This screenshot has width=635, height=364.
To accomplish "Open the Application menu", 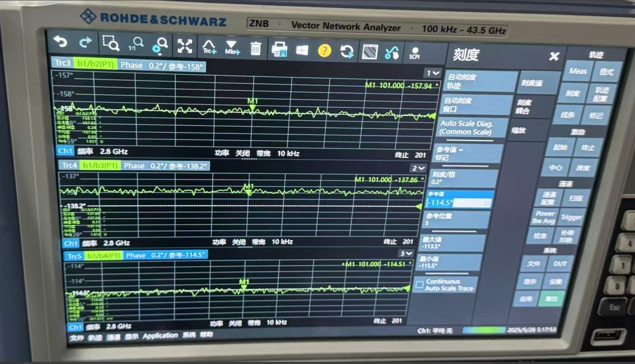I will point(160,335).
